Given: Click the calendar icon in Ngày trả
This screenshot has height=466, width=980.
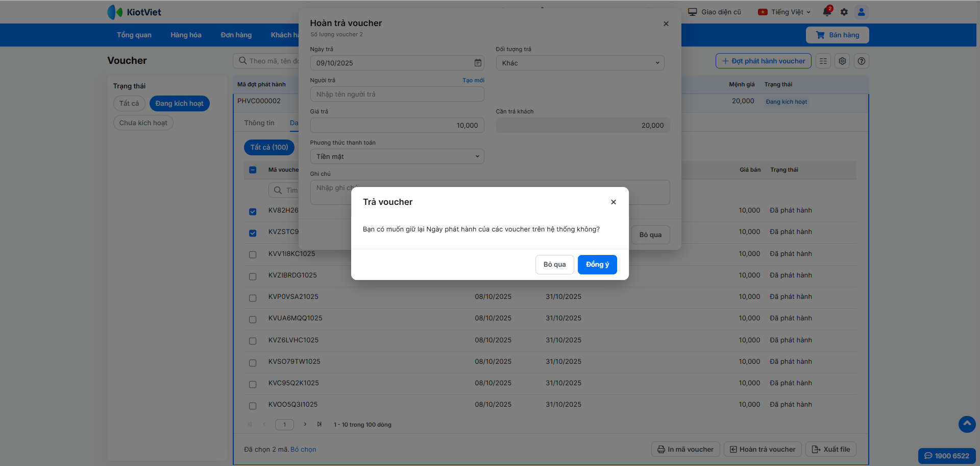Looking at the screenshot, I should pyautogui.click(x=478, y=63).
